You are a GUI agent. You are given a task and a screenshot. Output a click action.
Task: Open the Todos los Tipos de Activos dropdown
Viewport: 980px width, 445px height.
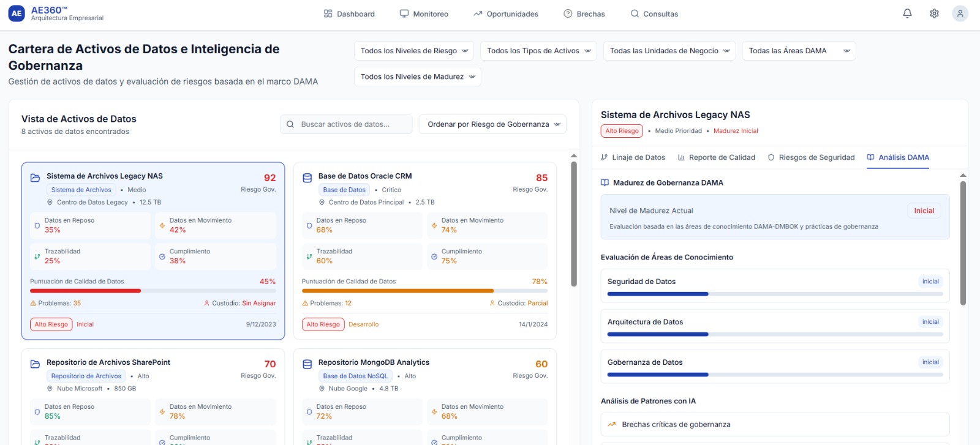point(538,51)
